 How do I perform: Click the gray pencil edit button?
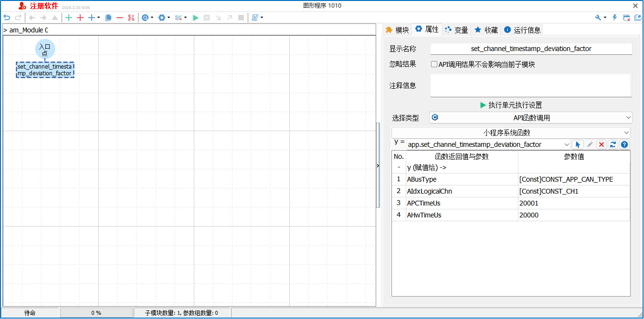coord(590,144)
